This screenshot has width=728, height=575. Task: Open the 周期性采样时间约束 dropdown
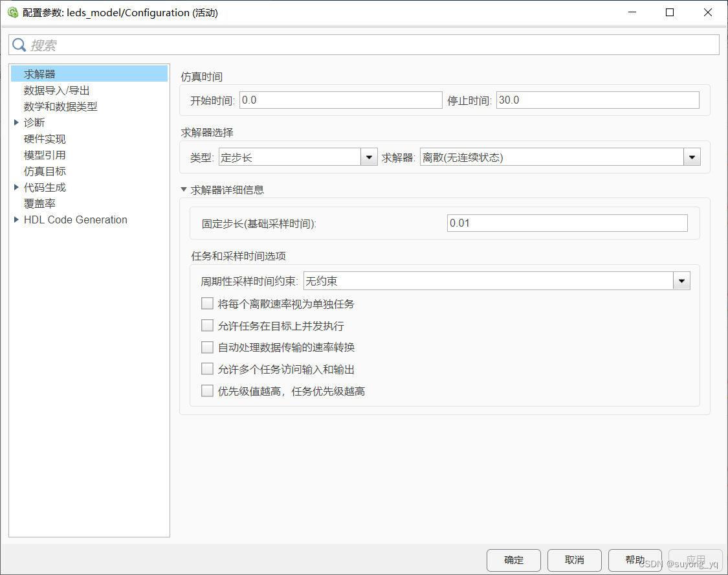[681, 281]
